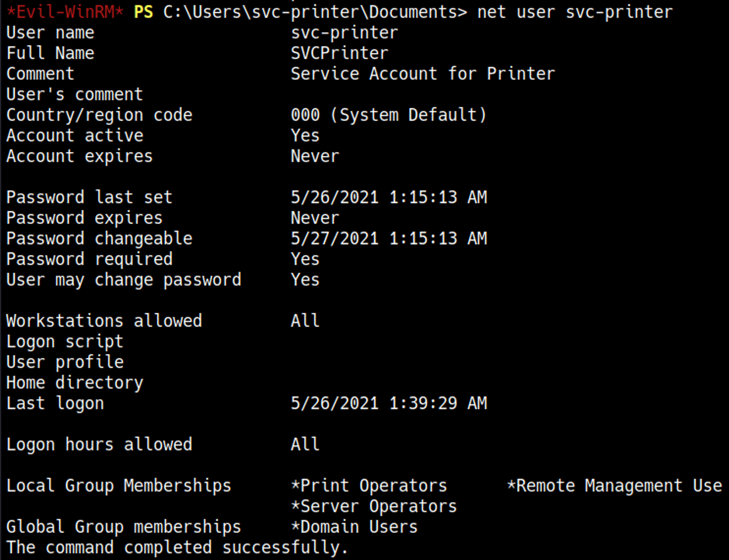Click 'The command completed successfully.' message
Screen dimensions: 729x560
[177, 548]
